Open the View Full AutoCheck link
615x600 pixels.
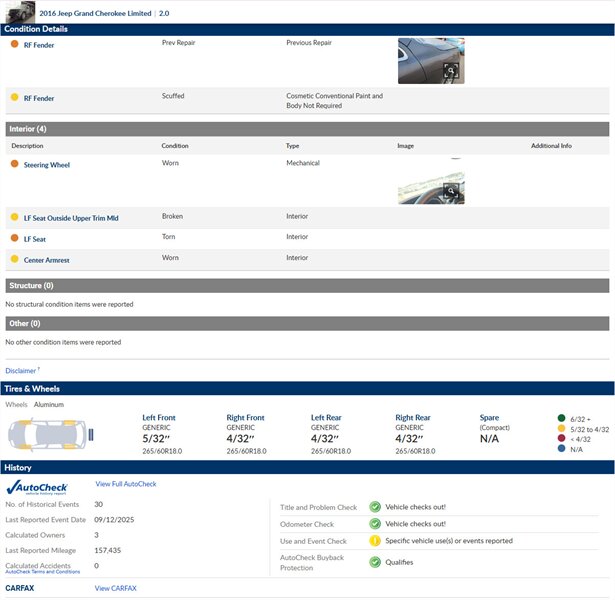click(x=126, y=484)
